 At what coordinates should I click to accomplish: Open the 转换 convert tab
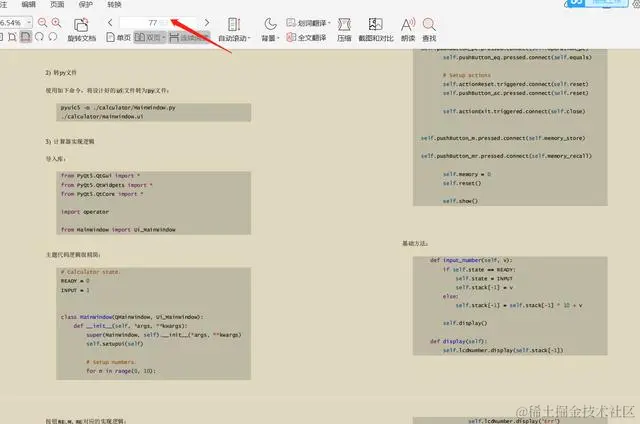pyautogui.click(x=114, y=4)
